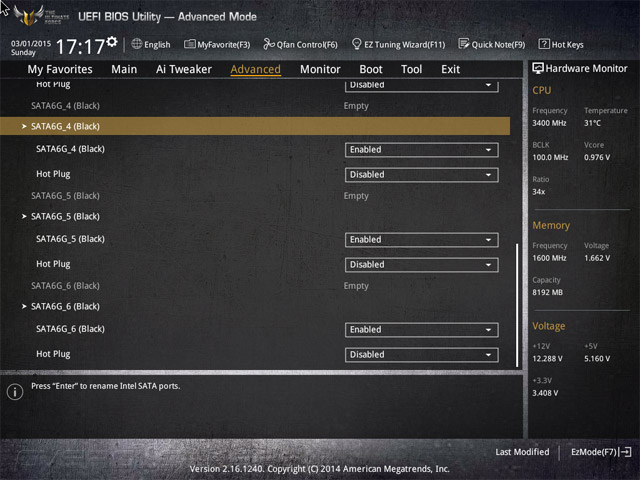Select the Advanced tab

point(256,69)
